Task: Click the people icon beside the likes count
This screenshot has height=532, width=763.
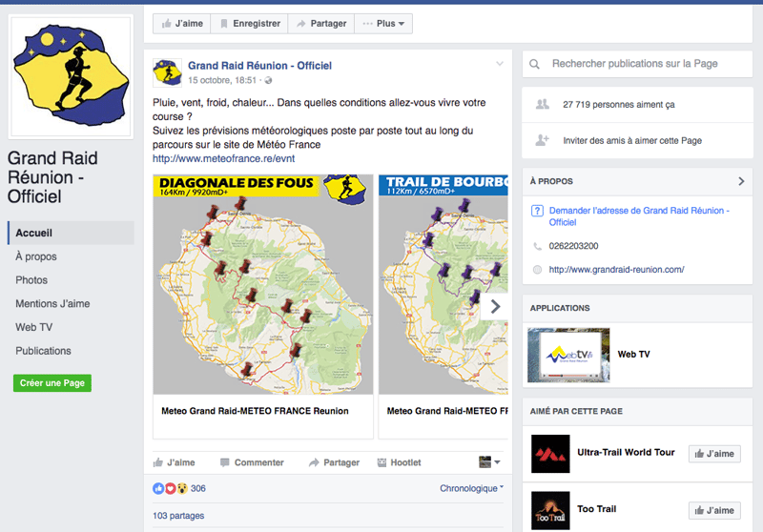Action: click(542, 104)
